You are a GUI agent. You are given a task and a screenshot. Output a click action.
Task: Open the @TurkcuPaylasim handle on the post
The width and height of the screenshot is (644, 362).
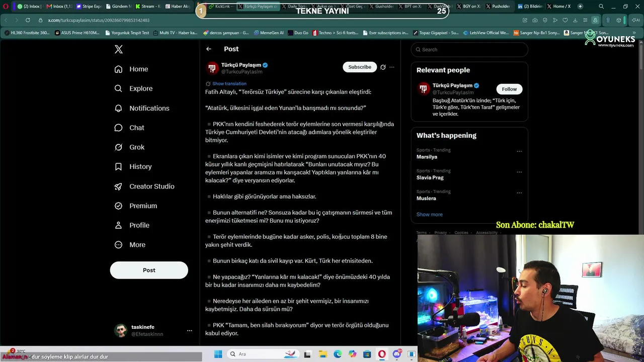pyautogui.click(x=242, y=72)
